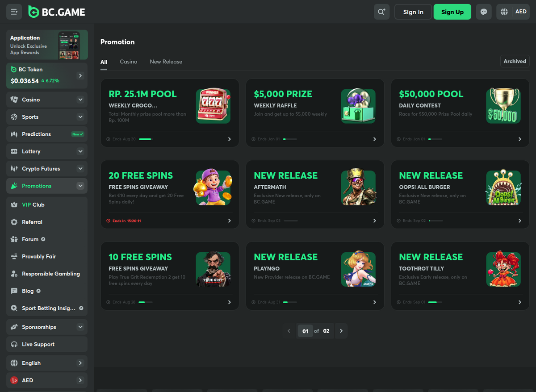Open the search icon in the header
The image size is (536, 392).
click(x=381, y=12)
